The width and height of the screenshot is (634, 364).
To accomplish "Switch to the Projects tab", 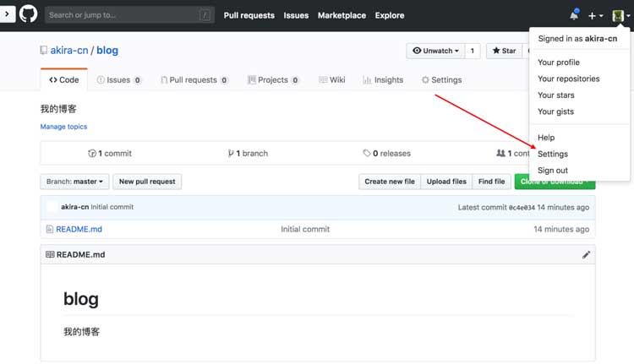I will tap(273, 79).
